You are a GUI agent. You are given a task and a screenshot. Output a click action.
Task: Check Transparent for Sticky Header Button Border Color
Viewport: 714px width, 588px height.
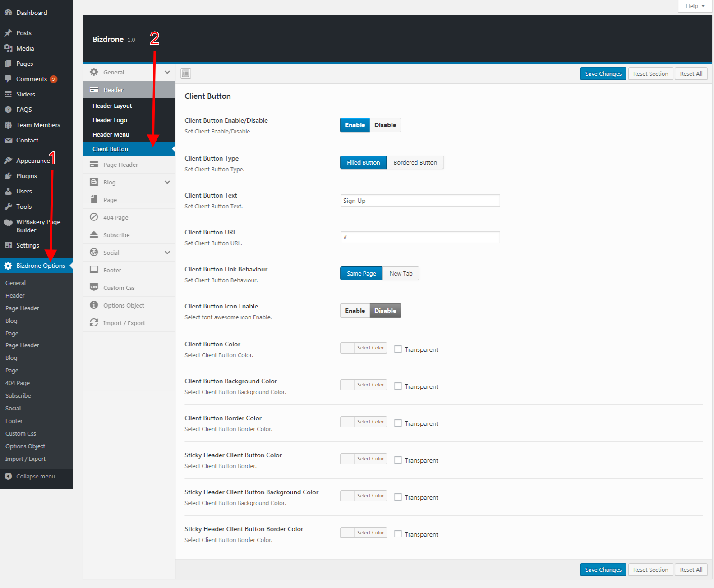click(x=398, y=534)
